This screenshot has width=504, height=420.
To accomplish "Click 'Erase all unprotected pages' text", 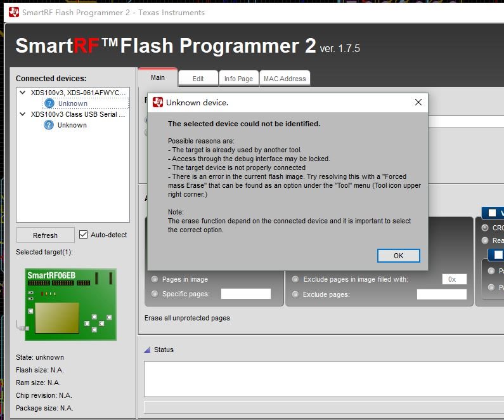I will pos(187,318).
